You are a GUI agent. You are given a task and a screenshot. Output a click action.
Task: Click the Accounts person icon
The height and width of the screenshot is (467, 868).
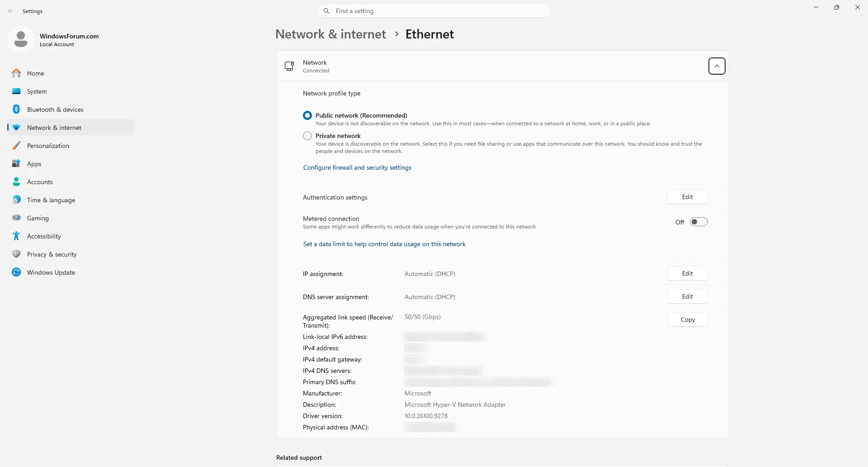tap(16, 181)
